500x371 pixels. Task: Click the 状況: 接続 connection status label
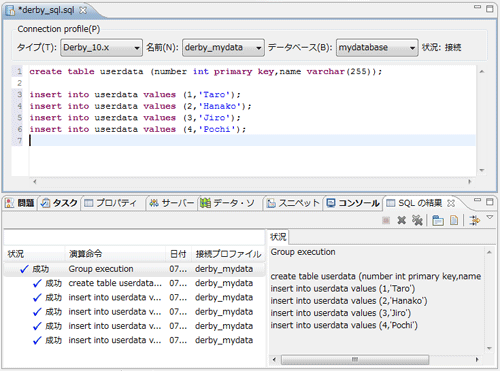(441, 48)
